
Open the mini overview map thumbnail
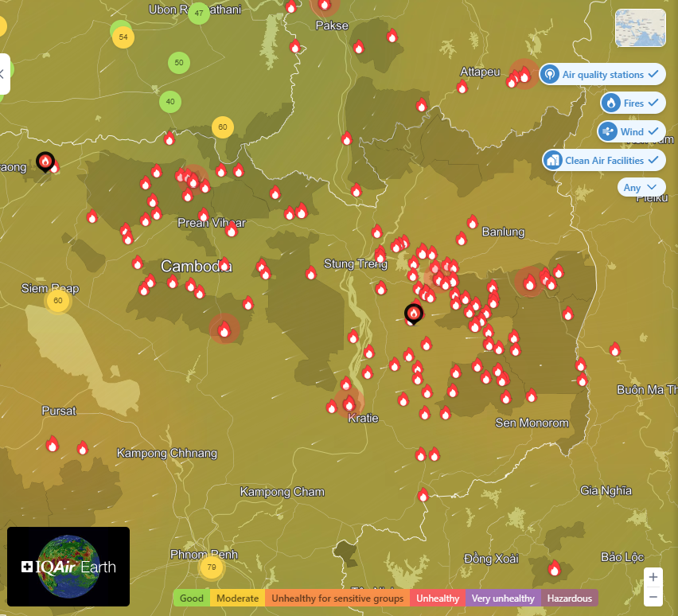click(x=641, y=29)
